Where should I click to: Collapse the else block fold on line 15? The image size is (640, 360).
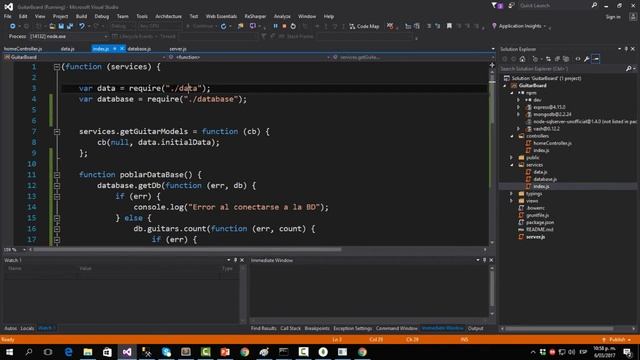pos(57,218)
